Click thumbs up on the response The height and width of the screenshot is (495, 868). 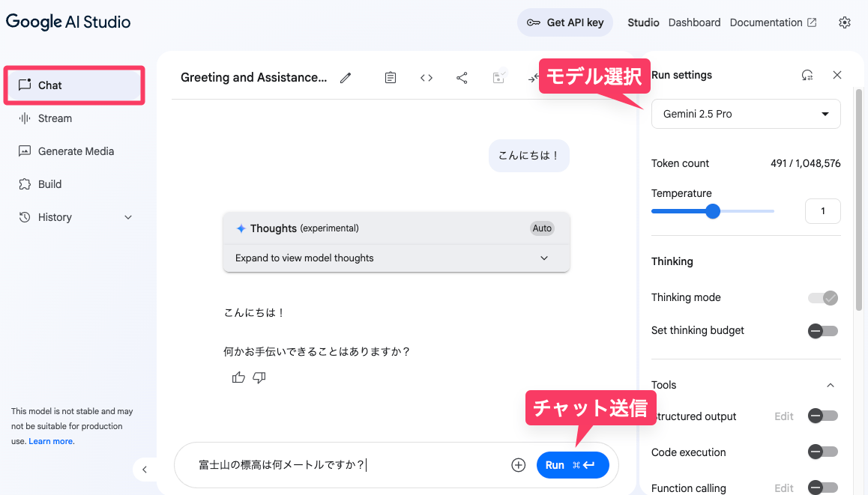tap(238, 377)
